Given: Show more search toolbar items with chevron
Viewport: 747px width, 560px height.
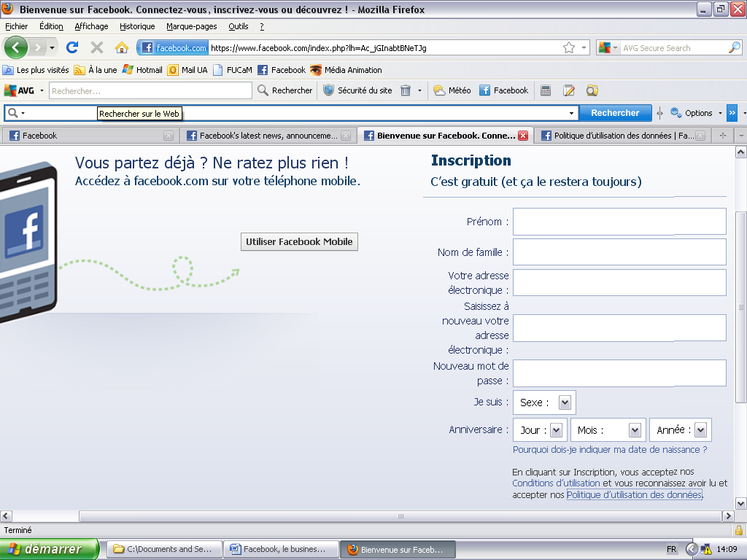Looking at the screenshot, I should (732, 113).
